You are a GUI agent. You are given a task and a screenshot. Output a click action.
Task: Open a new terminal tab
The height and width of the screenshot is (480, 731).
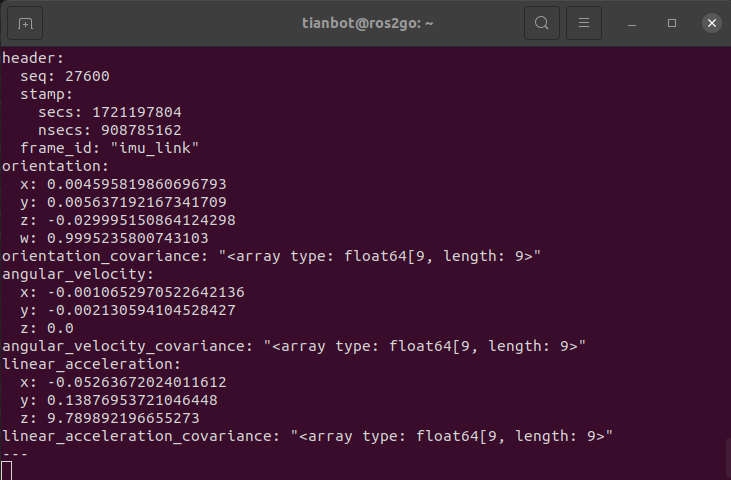[25, 22]
